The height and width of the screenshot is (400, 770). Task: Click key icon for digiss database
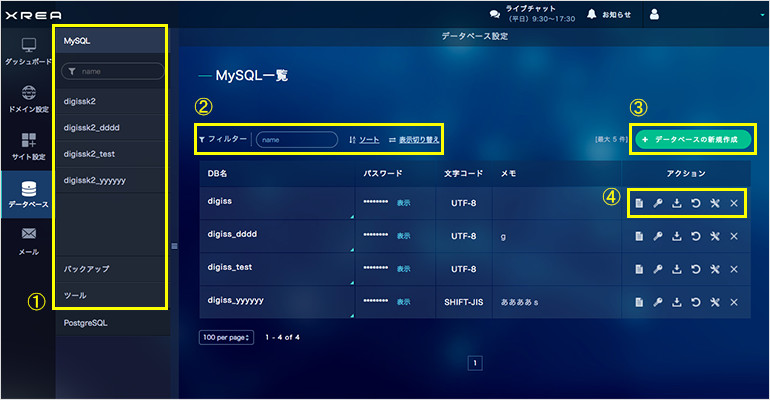pos(657,204)
